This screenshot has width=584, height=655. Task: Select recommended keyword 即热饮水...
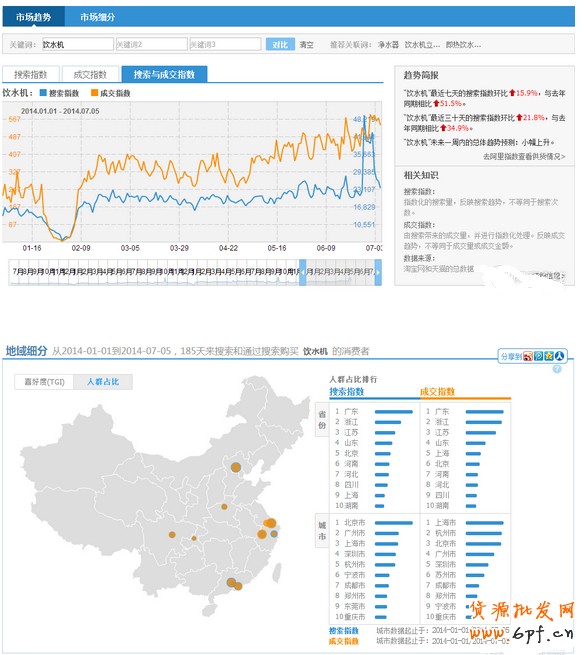coord(463,44)
